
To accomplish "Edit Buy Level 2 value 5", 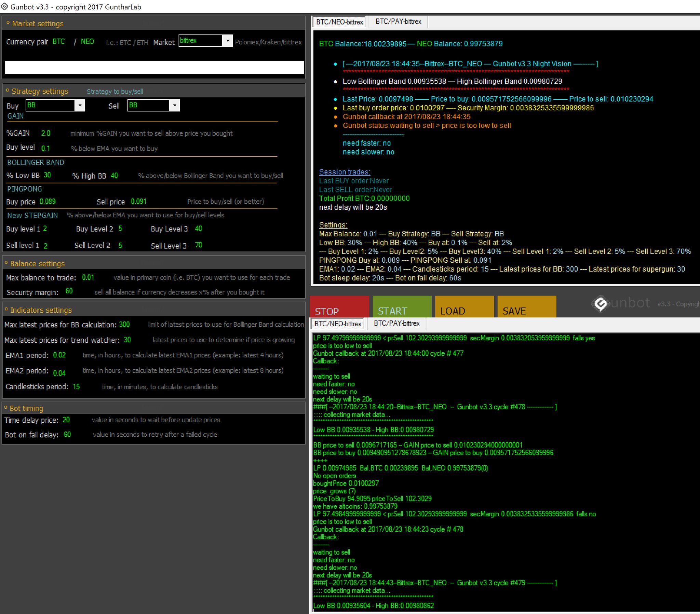I will click(120, 228).
